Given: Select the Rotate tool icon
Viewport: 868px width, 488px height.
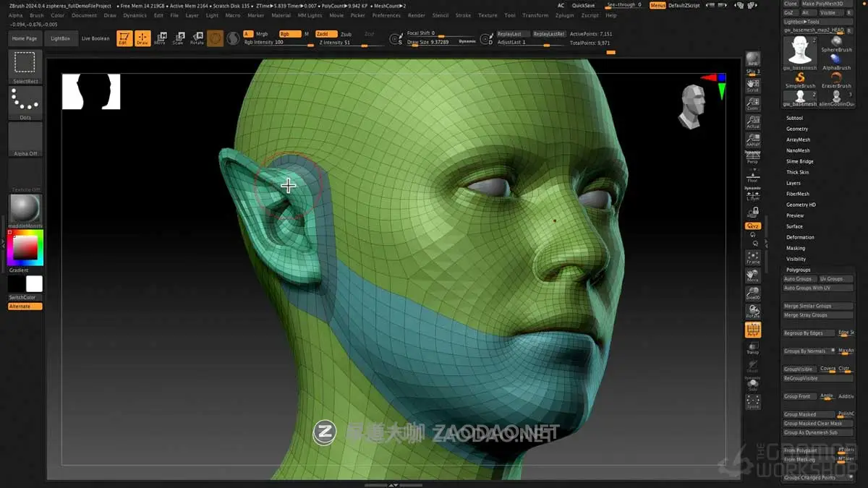Looking at the screenshot, I should tap(196, 37).
